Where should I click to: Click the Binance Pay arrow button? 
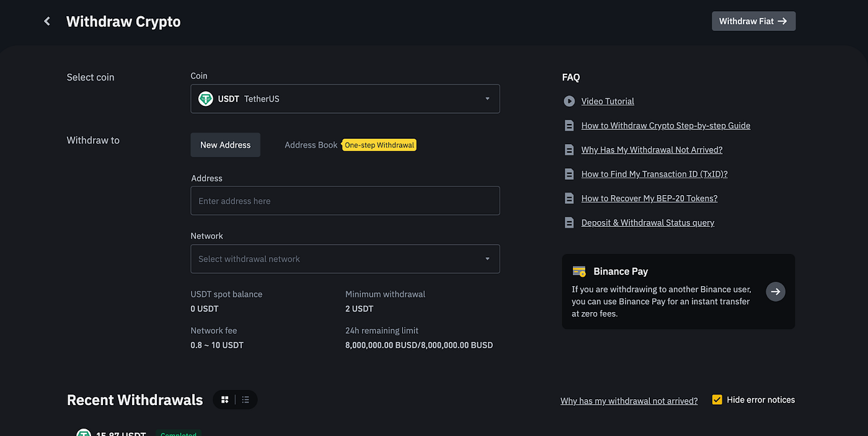776,292
